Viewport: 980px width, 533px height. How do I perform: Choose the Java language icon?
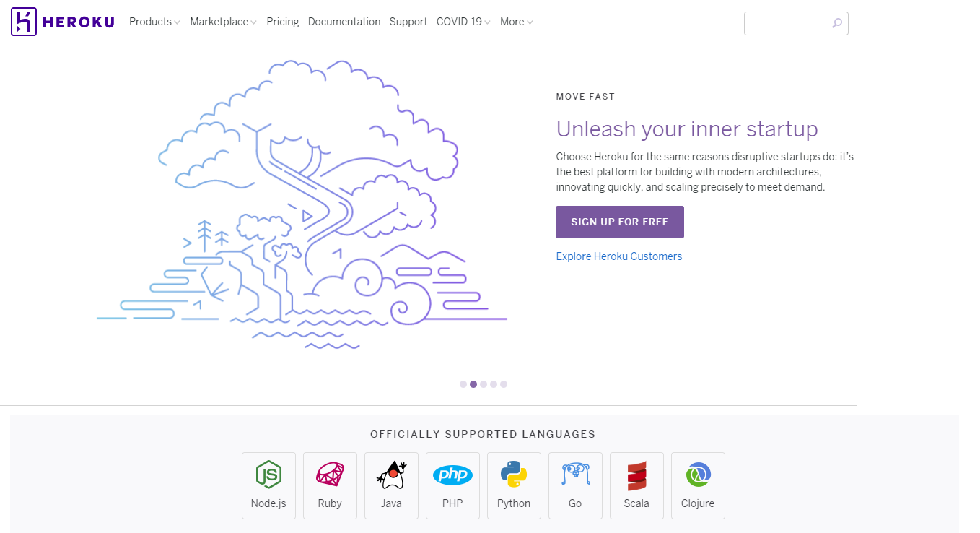391,474
